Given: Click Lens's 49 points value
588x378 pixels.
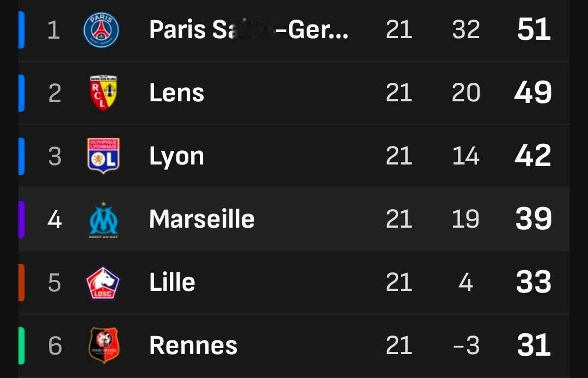Looking at the screenshot, I should point(533,93).
